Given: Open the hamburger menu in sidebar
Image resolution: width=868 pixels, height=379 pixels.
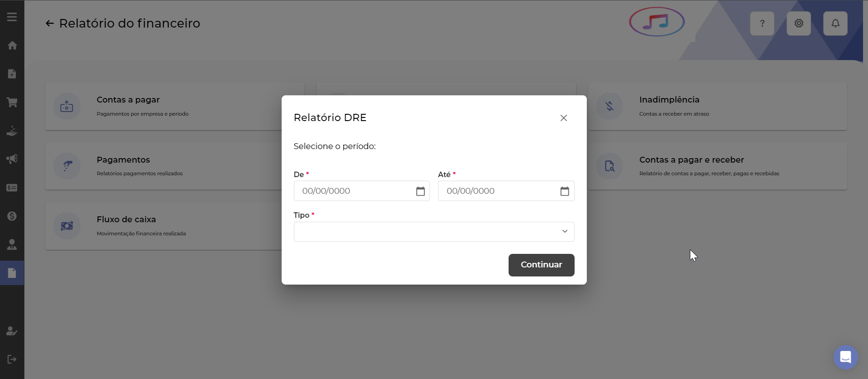Looking at the screenshot, I should coord(12,17).
